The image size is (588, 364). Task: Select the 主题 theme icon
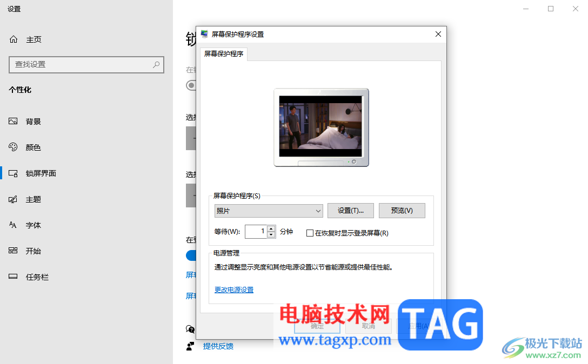(x=13, y=199)
